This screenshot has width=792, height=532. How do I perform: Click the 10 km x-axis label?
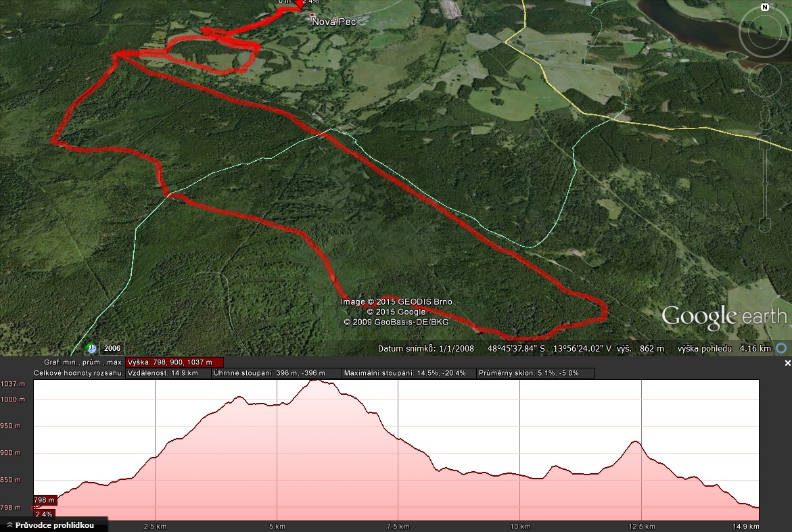pos(520,527)
